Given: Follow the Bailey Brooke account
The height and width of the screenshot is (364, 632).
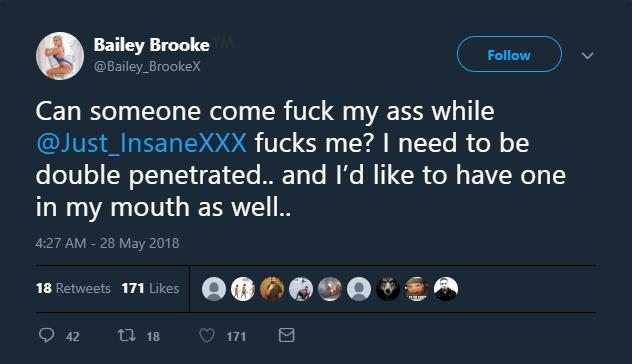Looking at the screenshot, I should point(509,54).
